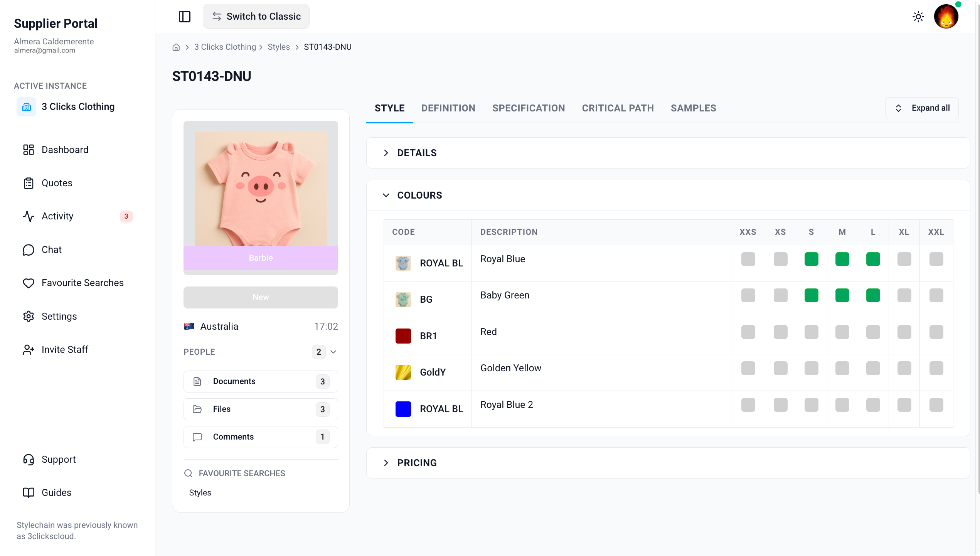Click the Chat sidebar label
The width and height of the screenshot is (980, 556).
pos(51,250)
